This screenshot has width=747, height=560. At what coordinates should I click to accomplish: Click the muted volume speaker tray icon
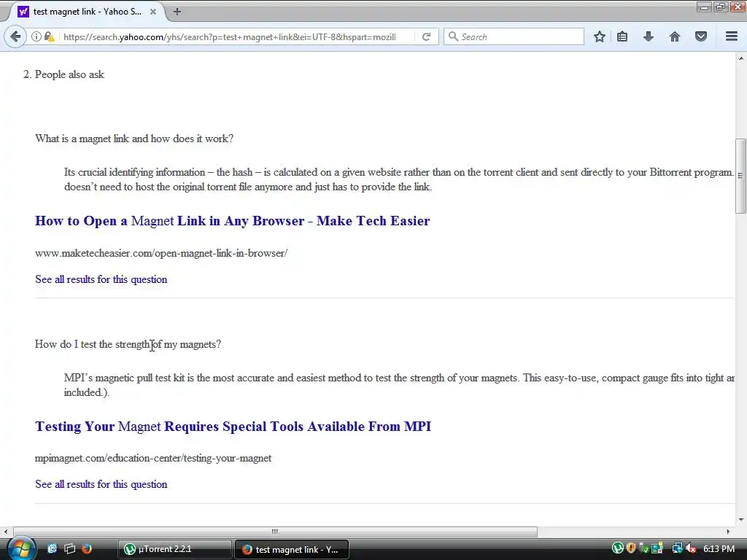tap(692, 548)
